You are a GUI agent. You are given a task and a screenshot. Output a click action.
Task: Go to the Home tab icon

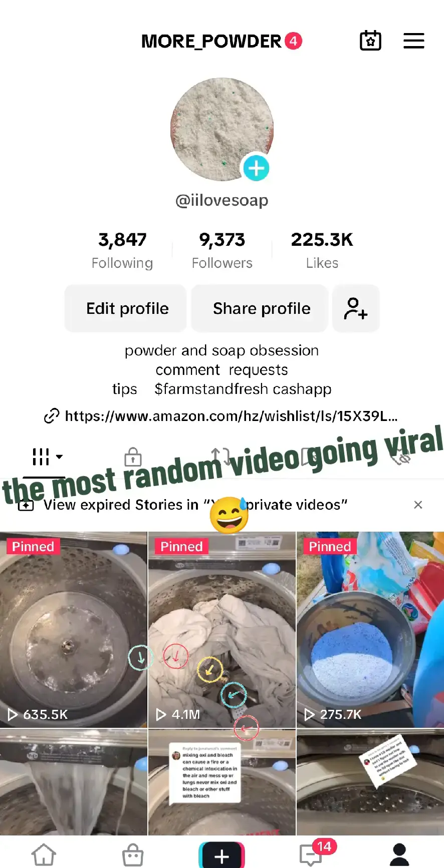[44, 855]
